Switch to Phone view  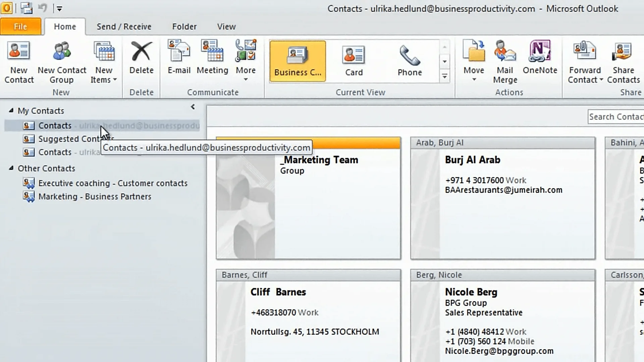pos(410,61)
